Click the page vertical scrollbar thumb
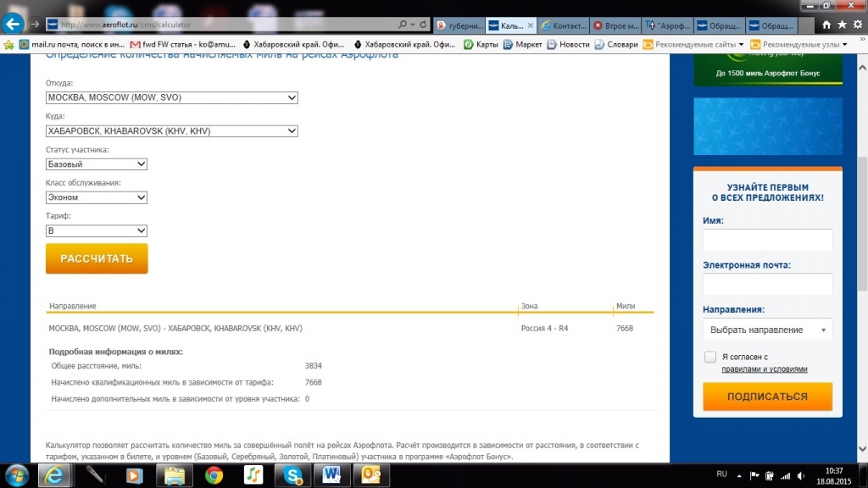Screen dimensions: 868x488 tap(862, 223)
